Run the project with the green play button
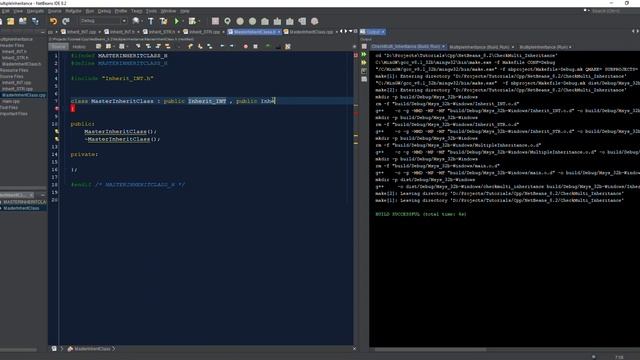 (x=177, y=21)
